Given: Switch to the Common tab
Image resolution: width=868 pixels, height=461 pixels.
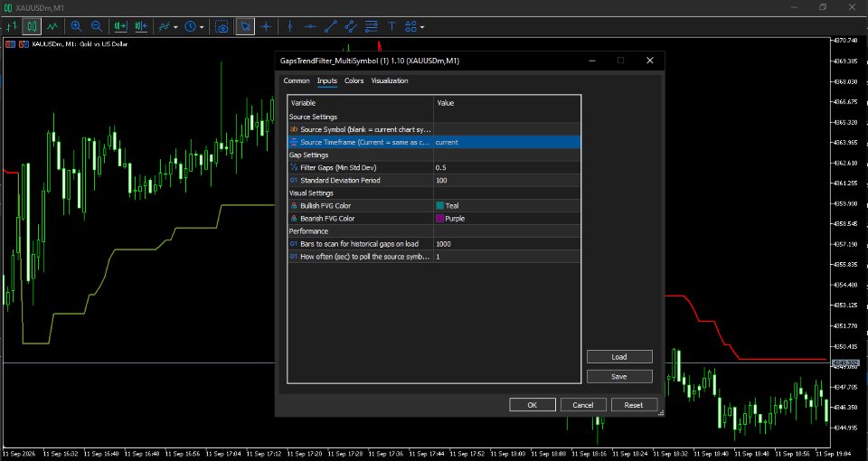Looking at the screenshot, I should pyautogui.click(x=297, y=80).
